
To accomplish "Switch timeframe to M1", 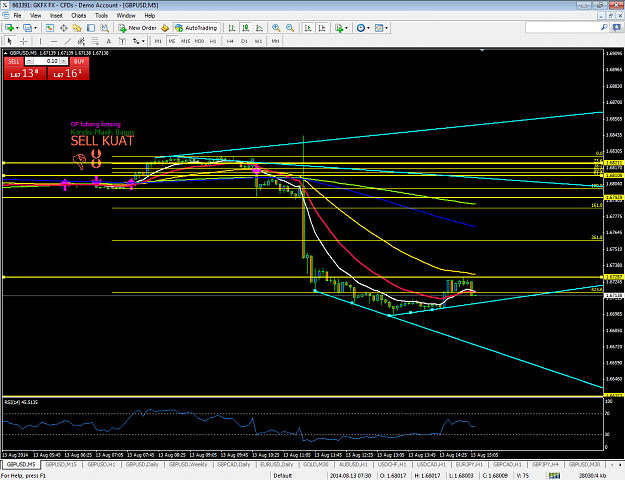I will [158, 41].
